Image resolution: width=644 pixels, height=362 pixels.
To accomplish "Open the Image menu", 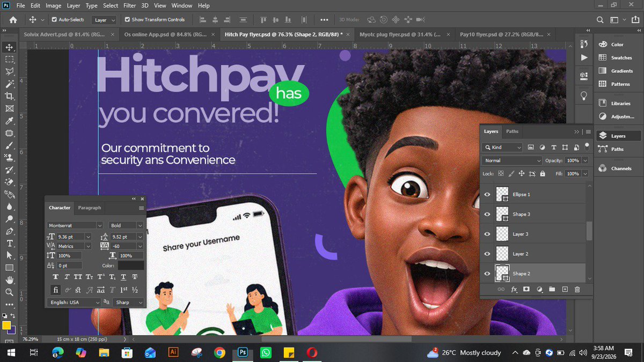I will 53,5.
